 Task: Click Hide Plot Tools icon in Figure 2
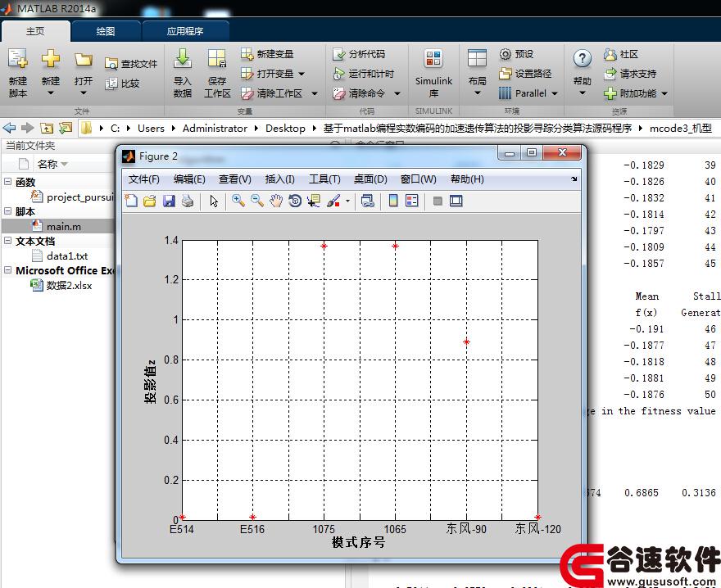coord(438,201)
